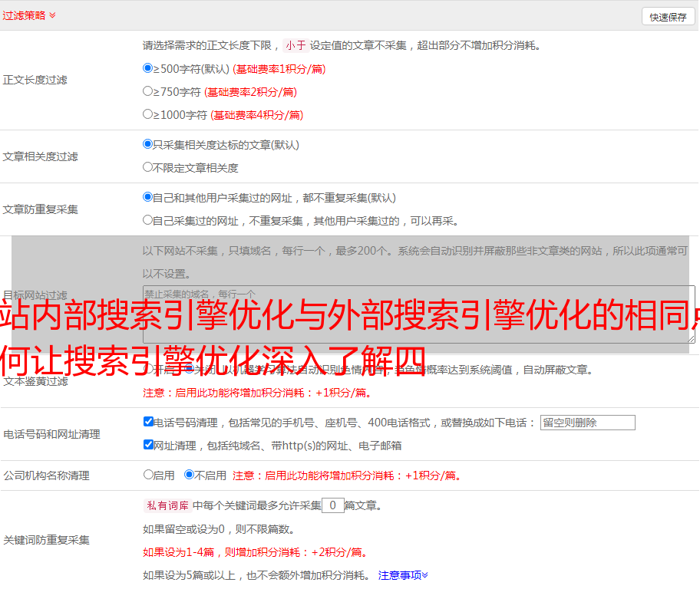Click the 小于 highlighted tag
The width and height of the screenshot is (700, 589).
[x=296, y=45]
